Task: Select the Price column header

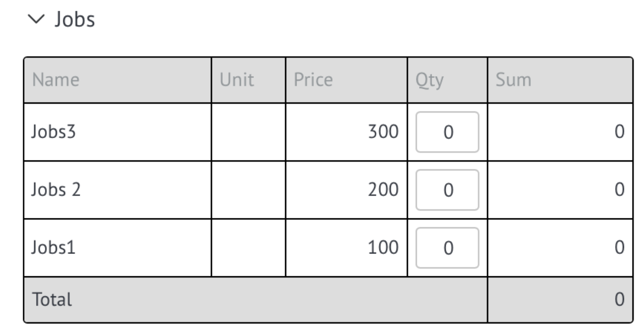Action: click(346, 80)
